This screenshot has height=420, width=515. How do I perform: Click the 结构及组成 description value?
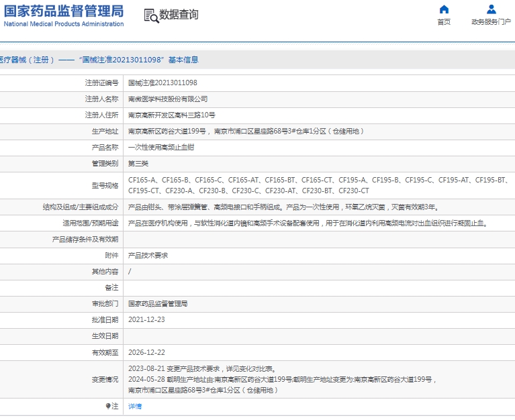point(283,207)
